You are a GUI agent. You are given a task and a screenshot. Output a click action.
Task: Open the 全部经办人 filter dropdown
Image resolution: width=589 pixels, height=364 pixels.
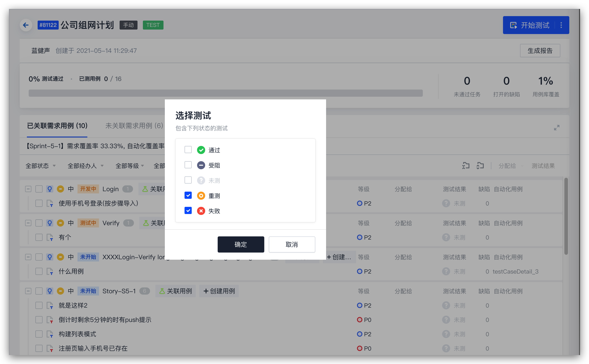click(86, 166)
